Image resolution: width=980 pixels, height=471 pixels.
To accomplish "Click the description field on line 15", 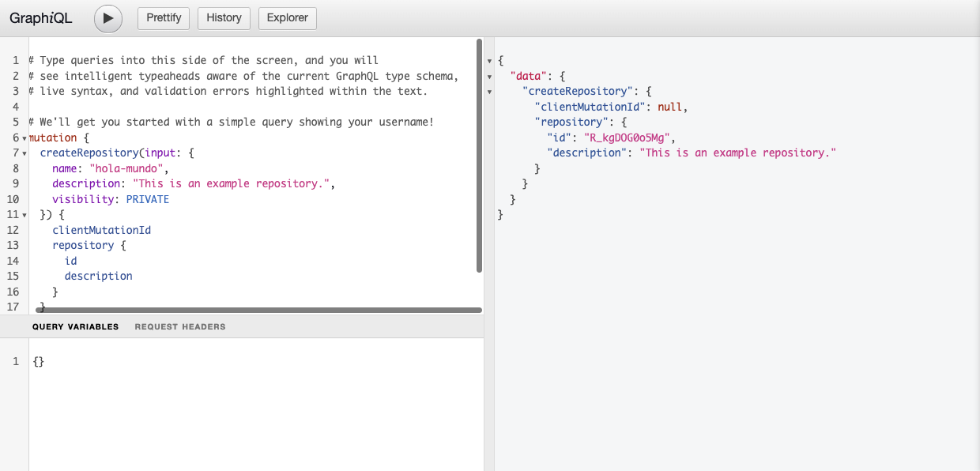I will click(99, 276).
